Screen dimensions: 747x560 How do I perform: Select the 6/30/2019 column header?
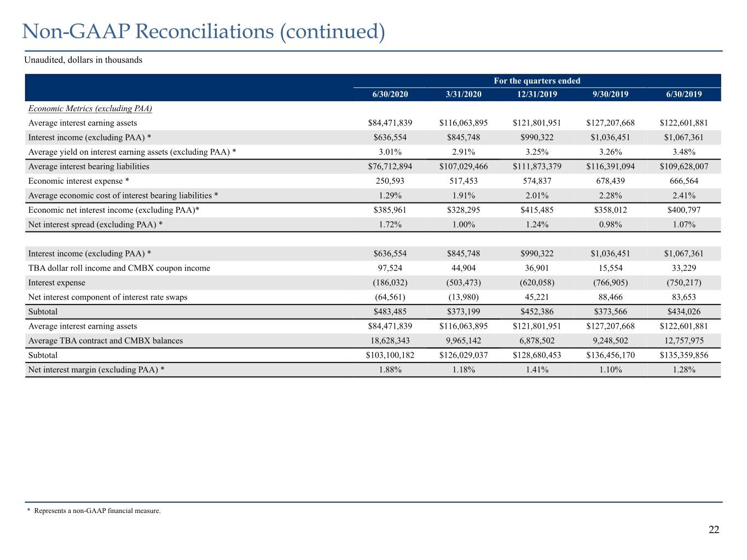point(684,94)
